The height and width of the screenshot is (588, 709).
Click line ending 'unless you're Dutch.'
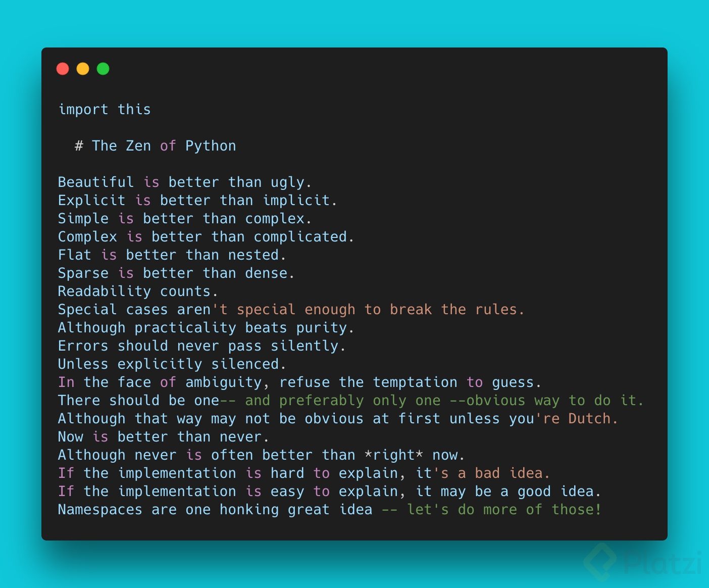click(338, 419)
